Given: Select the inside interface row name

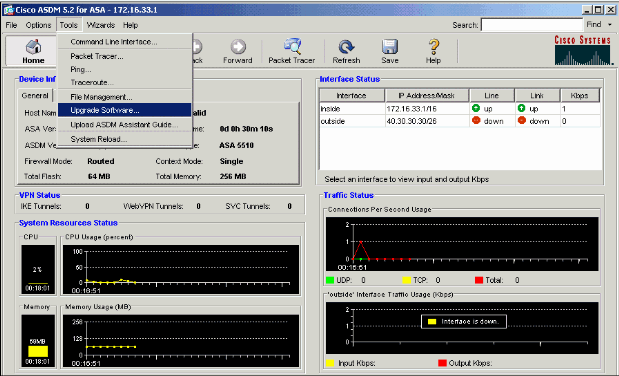Looking at the screenshot, I should pyautogui.click(x=330, y=109).
